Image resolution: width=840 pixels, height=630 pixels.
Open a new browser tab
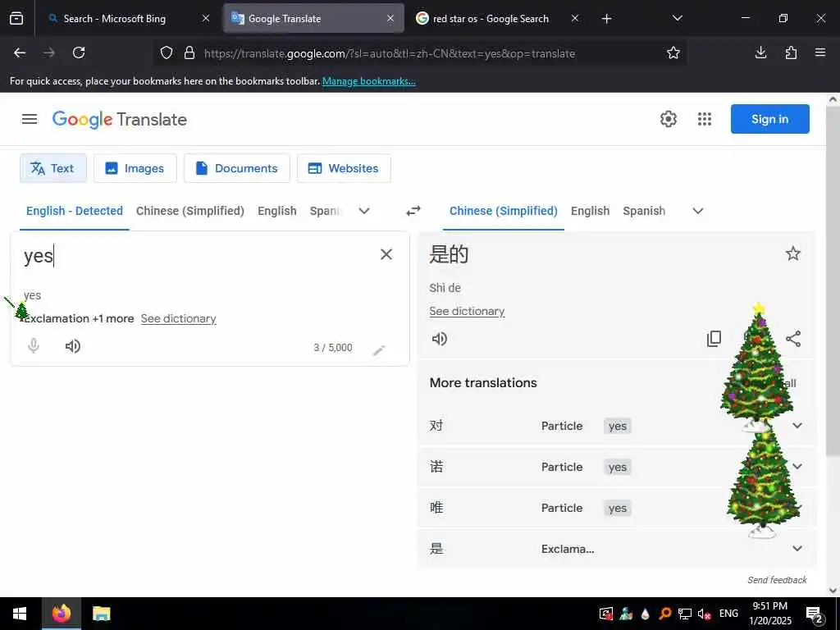(x=606, y=19)
